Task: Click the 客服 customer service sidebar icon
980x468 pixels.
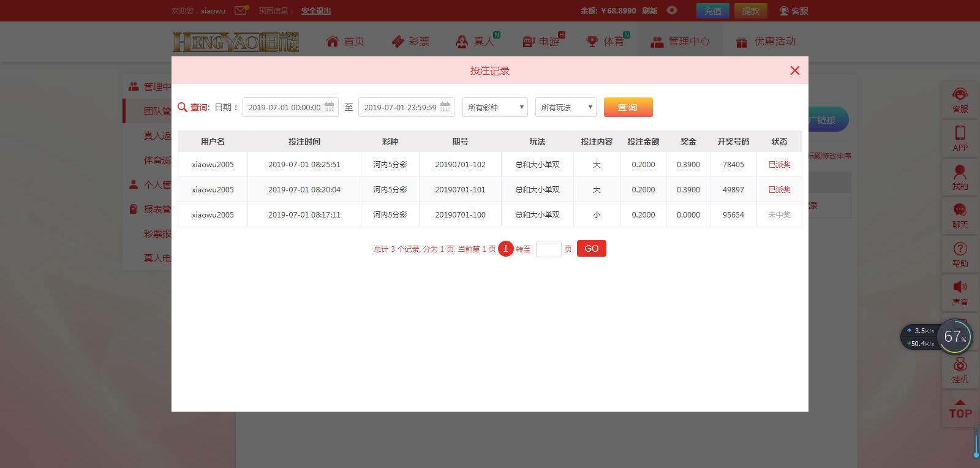Action: click(x=960, y=100)
